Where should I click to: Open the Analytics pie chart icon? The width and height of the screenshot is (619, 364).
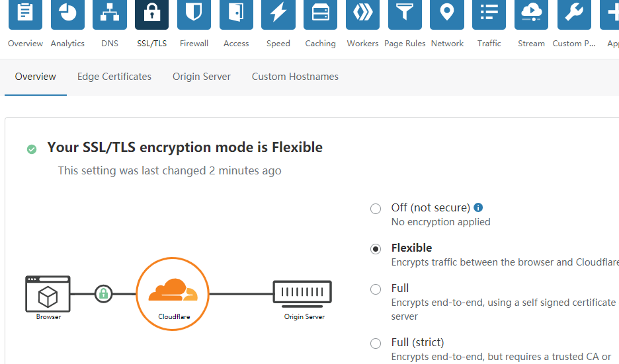coord(67,14)
